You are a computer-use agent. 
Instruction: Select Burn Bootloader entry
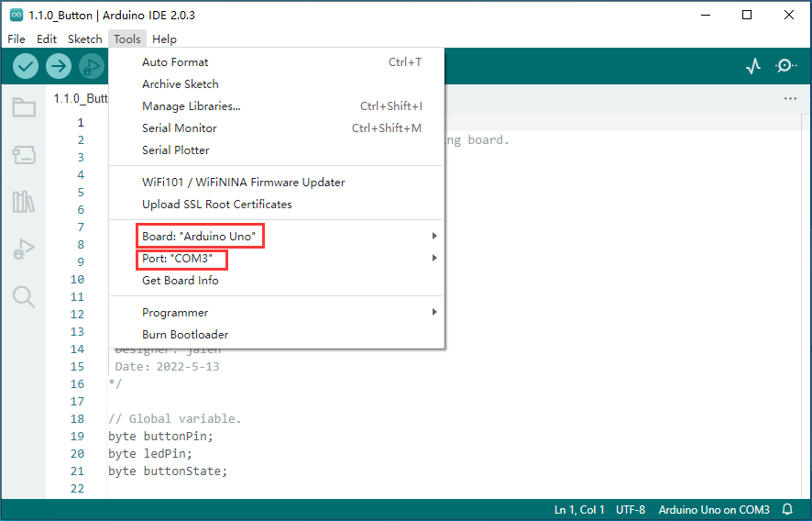[277, 335]
